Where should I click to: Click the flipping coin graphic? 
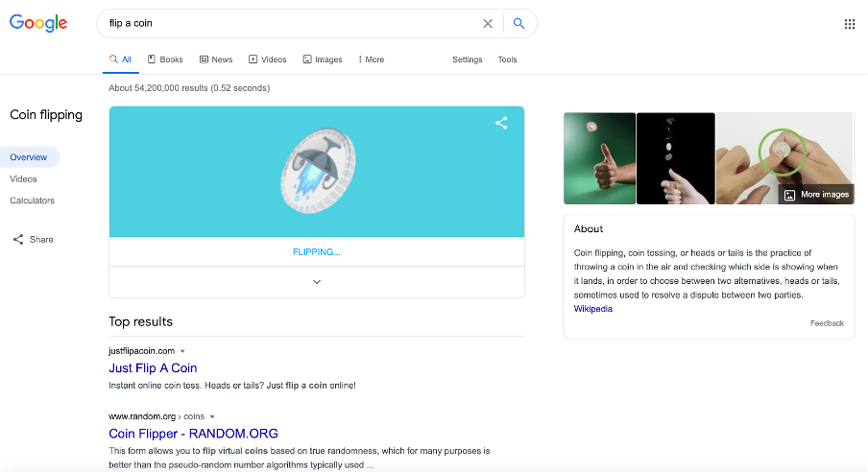click(318, 171)
